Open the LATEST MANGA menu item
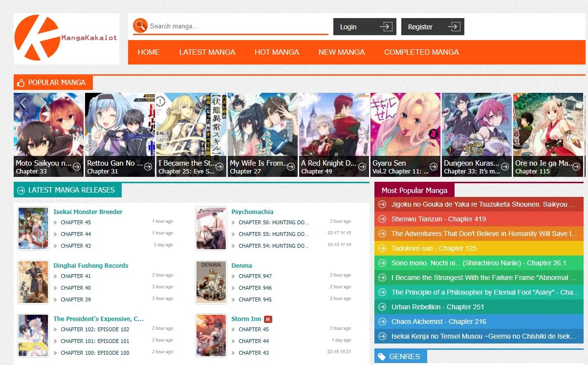 point(207,52)
